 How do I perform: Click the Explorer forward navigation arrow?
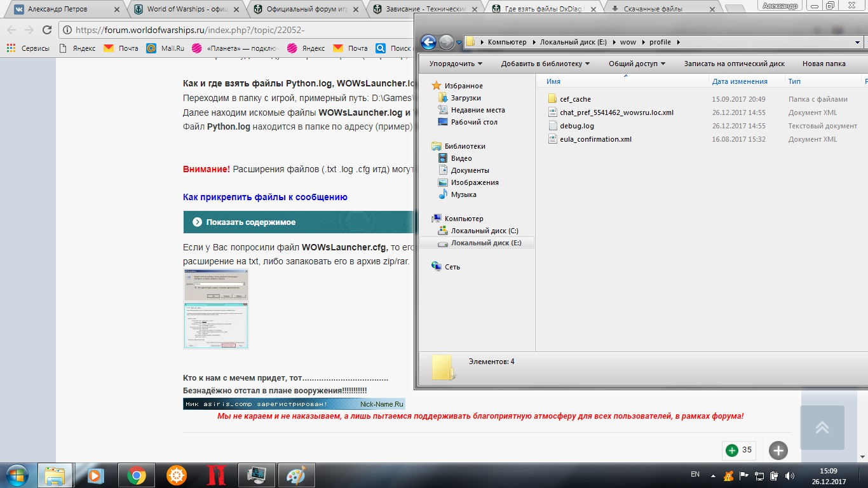[x=446, y=42]
